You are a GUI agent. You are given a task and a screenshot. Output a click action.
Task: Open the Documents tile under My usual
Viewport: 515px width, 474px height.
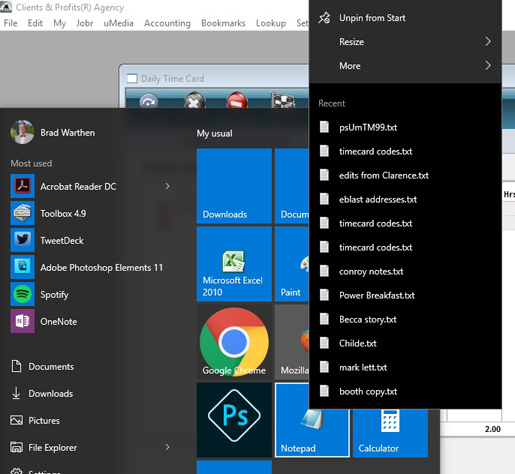(292, 186)
